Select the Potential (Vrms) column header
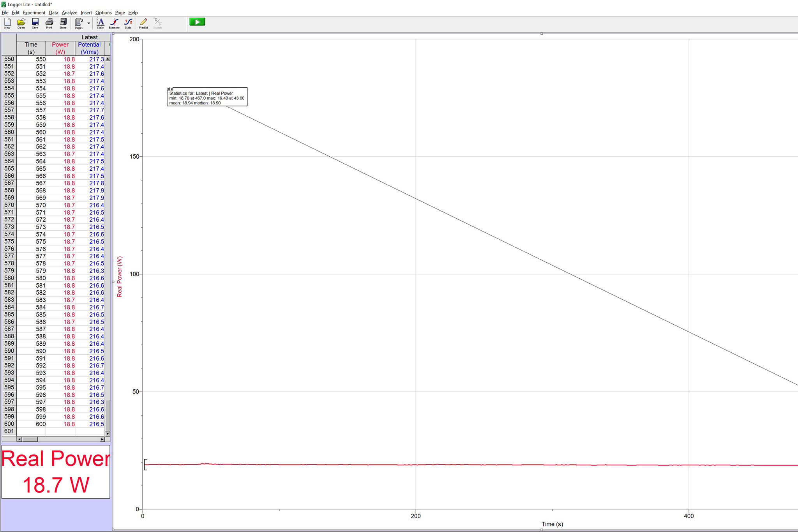The width and height of the screenshot is (798, 532). pos(90,48)
